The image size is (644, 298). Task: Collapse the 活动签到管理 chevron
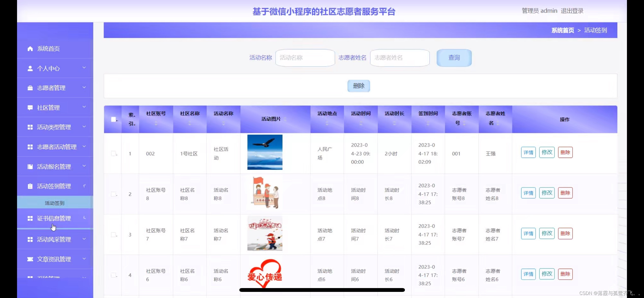coord(84,186)
